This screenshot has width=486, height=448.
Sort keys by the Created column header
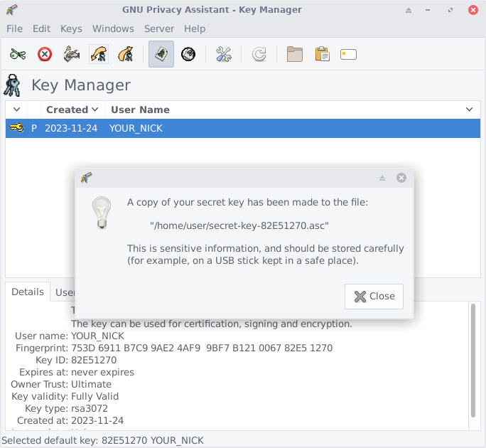point(67,110)
